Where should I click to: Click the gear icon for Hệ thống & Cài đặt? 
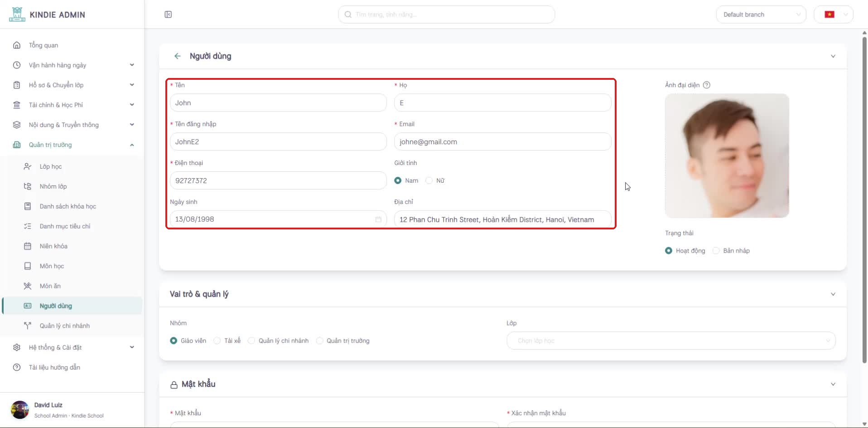[17, 347]
